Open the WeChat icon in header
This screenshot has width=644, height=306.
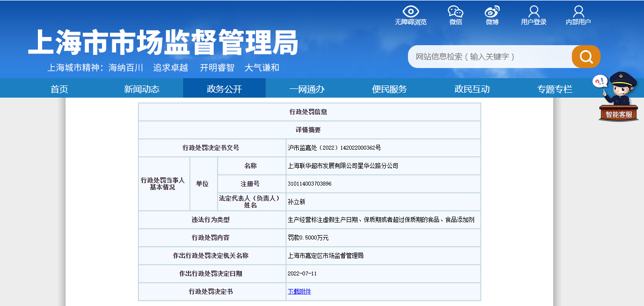tap(455, 11)
